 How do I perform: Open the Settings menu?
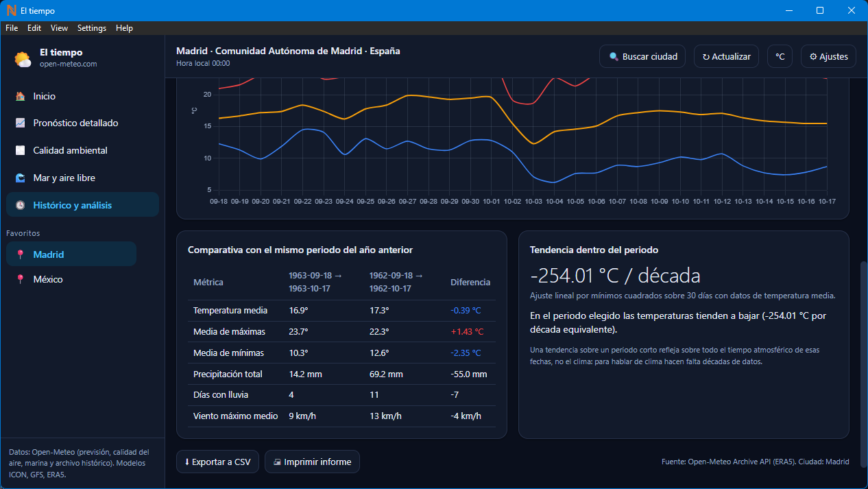[x=92, y=28]
